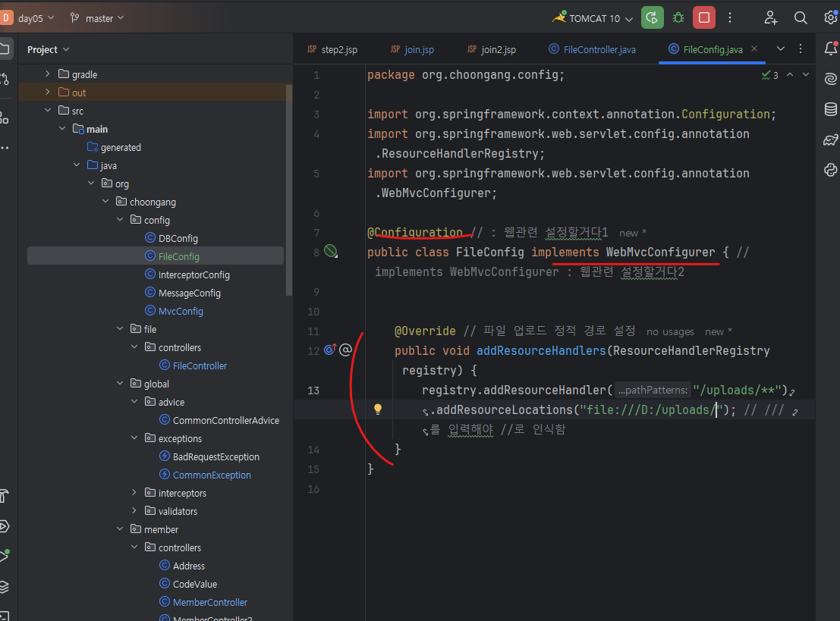The height and width of the screenshot is (621, 840).
Task: Collapse the exceptions package
Action: [x=134, y=438]
